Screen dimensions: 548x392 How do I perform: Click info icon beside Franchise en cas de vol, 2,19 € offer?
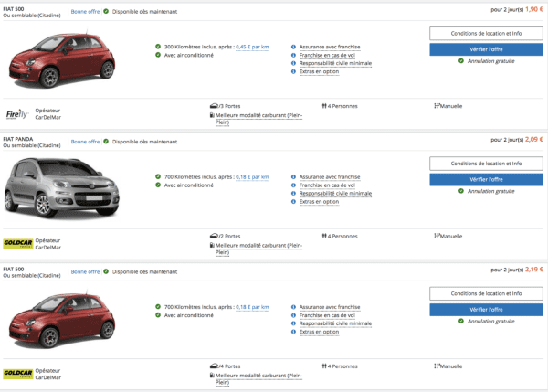[293, 315]
